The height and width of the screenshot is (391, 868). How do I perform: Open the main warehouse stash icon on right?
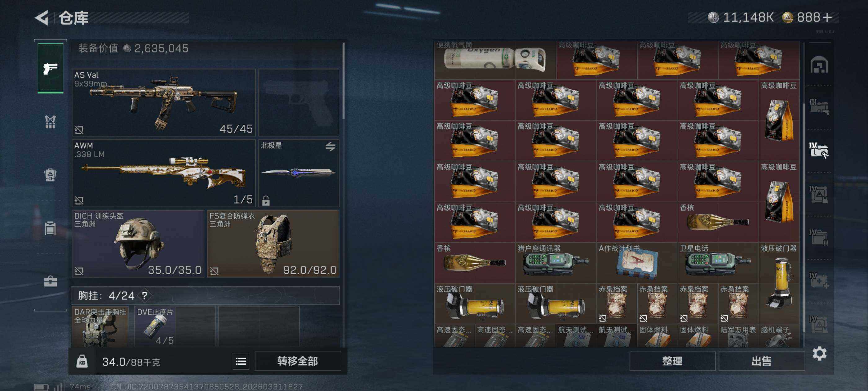click(x=819, y=65)
